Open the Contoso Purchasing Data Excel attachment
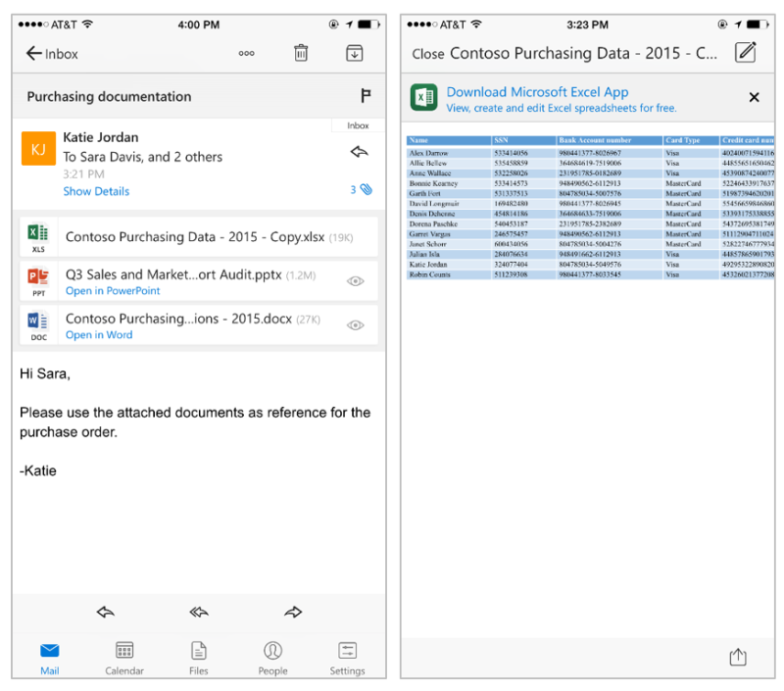 tap(196, 236)
